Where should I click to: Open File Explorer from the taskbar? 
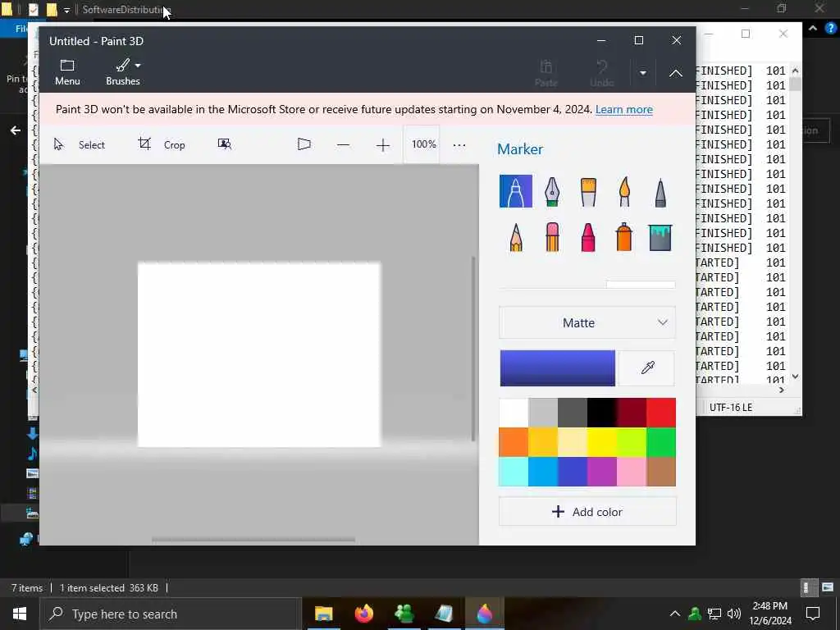[x=323, y=614]
